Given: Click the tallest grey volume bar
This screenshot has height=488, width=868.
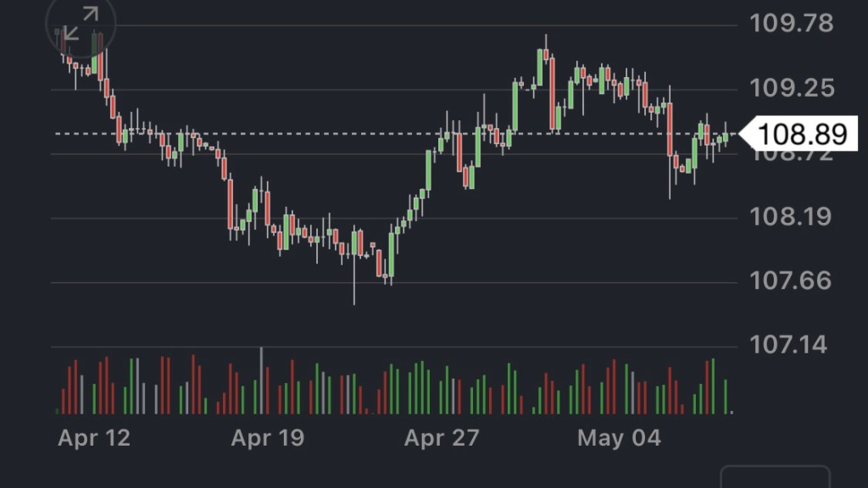Looking at the screenshot, I should coord(261,380).
